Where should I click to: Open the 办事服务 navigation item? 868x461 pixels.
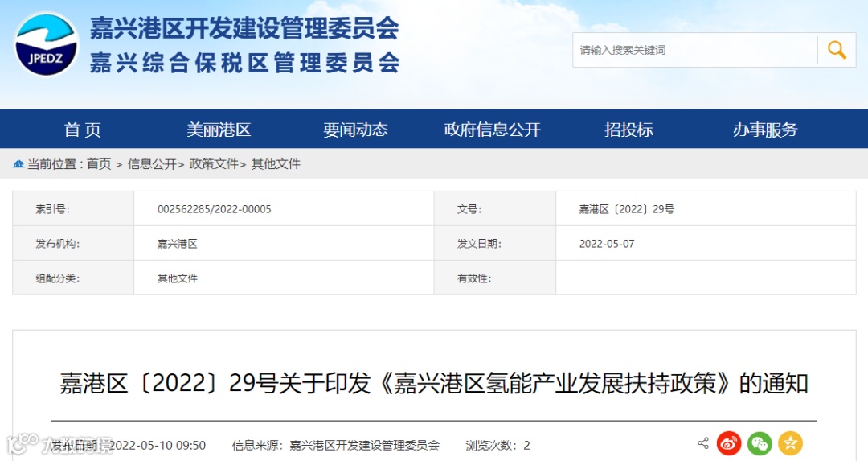pyautogui.click(x=765, y=129)
